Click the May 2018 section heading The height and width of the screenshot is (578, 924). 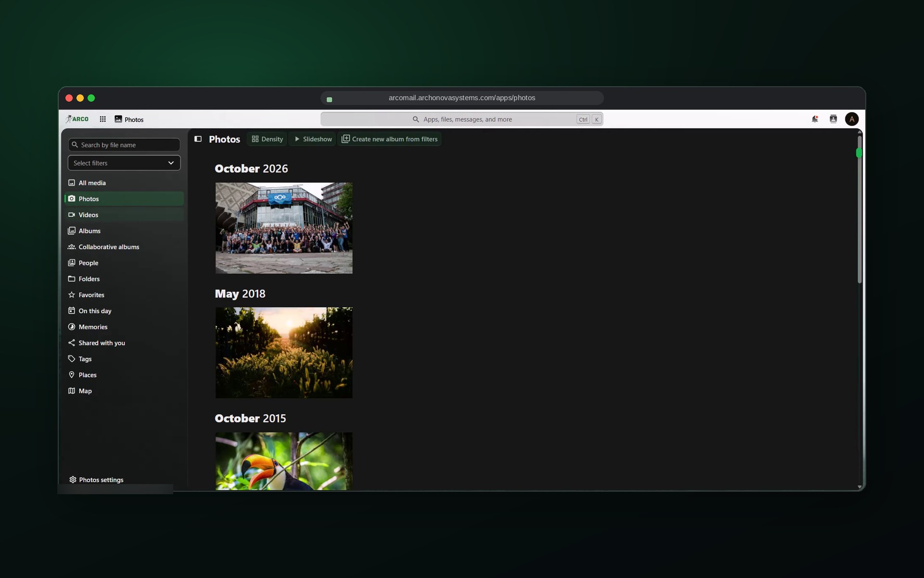tap(240, 294)
